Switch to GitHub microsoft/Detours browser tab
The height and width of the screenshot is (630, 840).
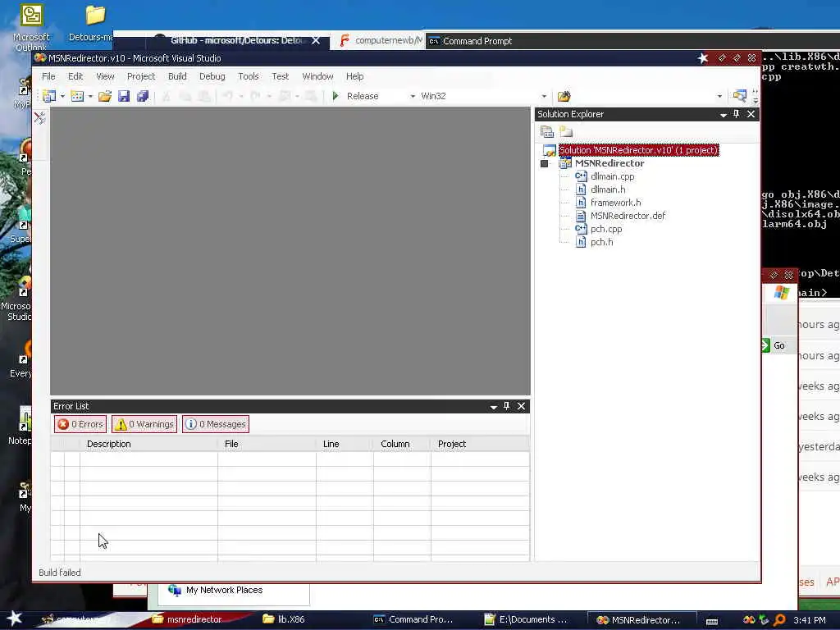click(236, 41)
